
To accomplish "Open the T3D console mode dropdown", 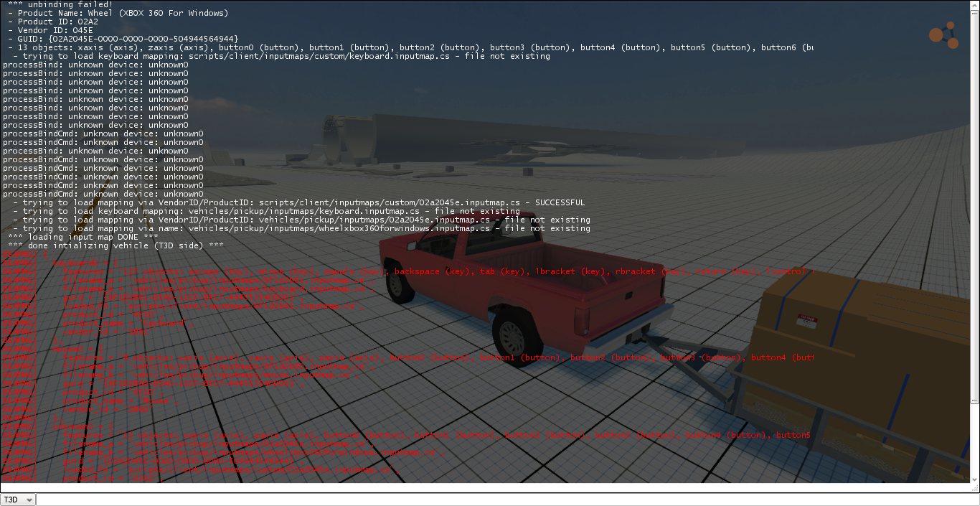I will coord(18,500).
